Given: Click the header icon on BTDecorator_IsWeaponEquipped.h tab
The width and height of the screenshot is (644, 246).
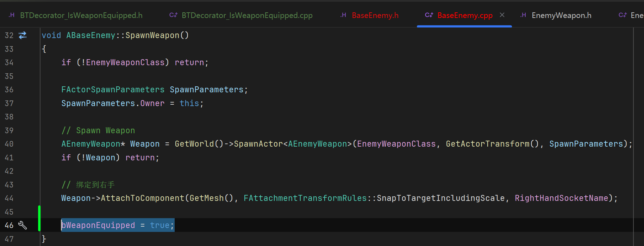Looking at the screenshot, I should pos(12,15).
